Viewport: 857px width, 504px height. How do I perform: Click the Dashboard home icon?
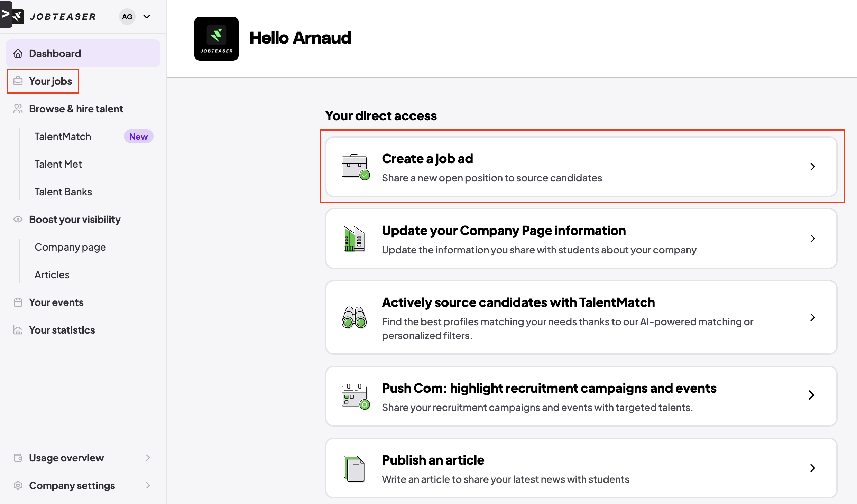[18, 54]
